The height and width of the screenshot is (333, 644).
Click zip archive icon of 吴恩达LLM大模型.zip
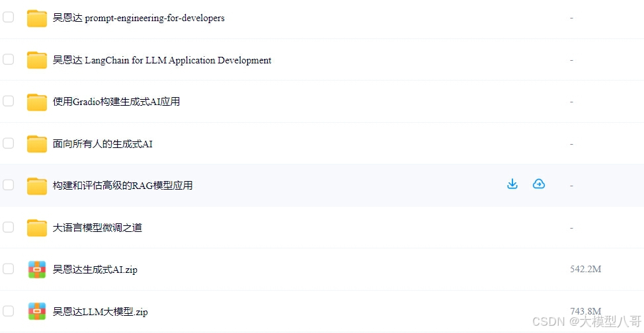coord(37,311)
